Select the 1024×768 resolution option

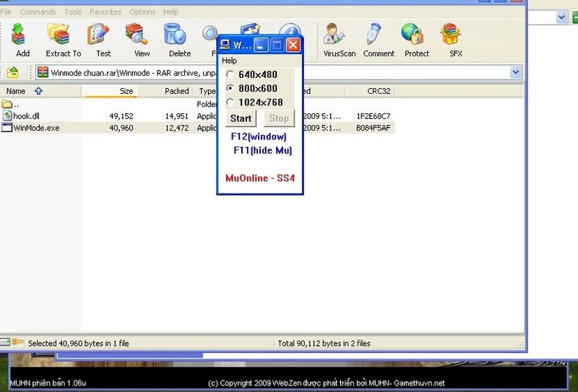pyautogui.click(x=255, y=103)
